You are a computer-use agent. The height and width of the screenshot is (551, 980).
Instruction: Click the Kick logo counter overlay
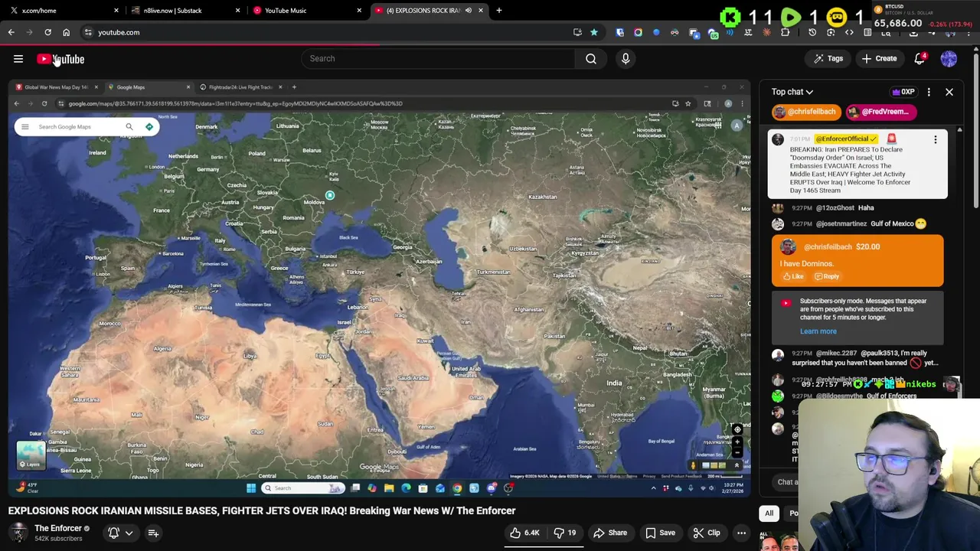pos(730,17)
